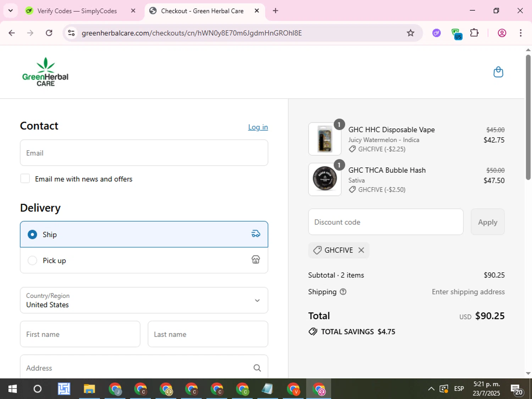Click the store icon in Pick up row

[256, 260]
